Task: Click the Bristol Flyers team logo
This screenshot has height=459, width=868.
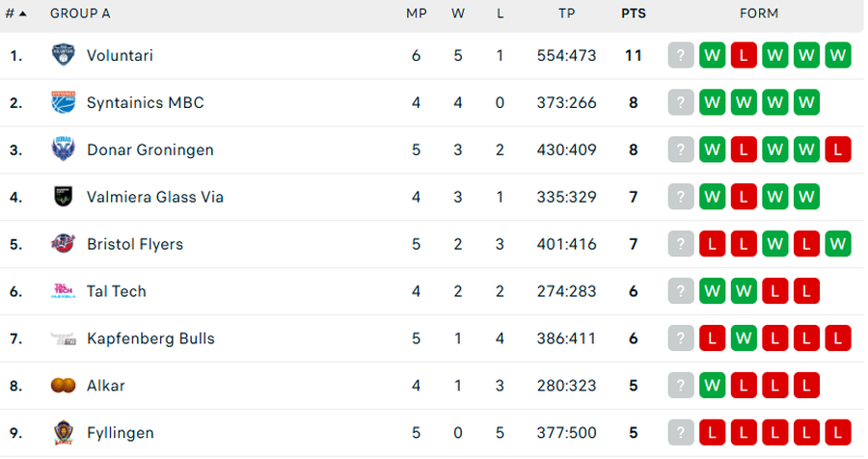Action: point(63,244)
